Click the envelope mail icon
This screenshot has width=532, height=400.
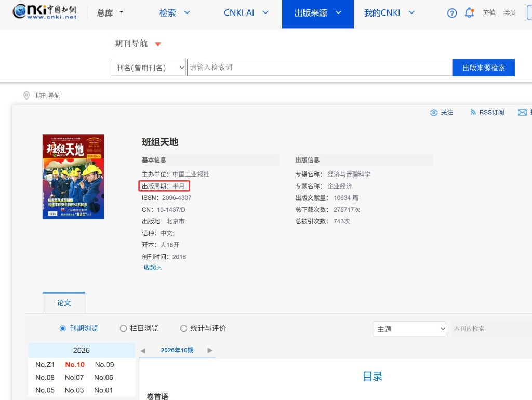click(522, 112)
